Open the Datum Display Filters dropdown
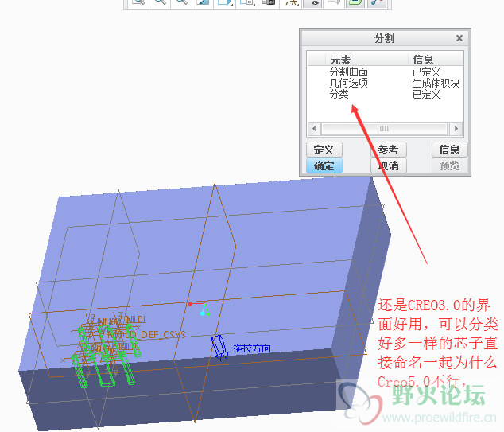 click(292, 2)
